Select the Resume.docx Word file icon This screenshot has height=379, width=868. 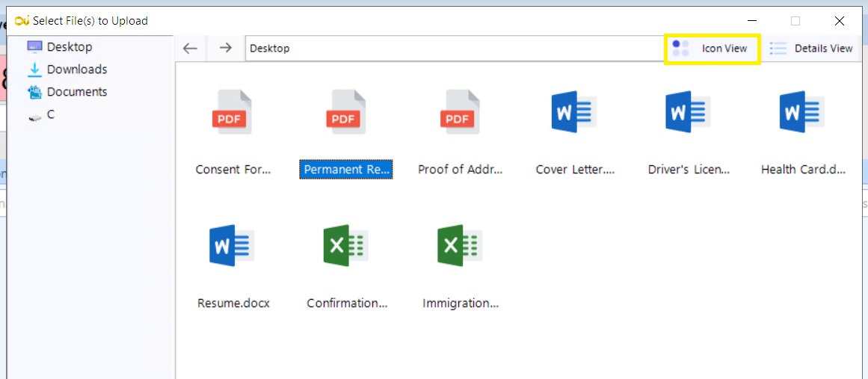[x=232, y=246]
